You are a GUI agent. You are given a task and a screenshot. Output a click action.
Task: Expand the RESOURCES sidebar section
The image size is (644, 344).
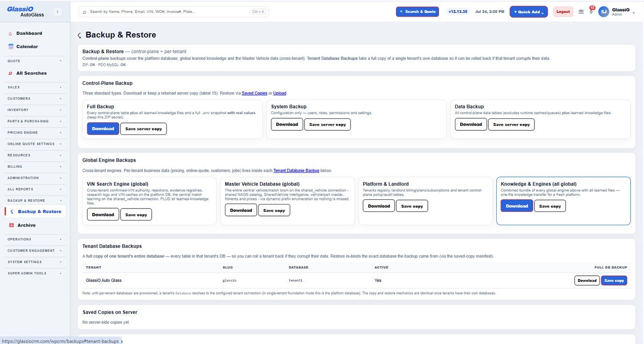34,155
